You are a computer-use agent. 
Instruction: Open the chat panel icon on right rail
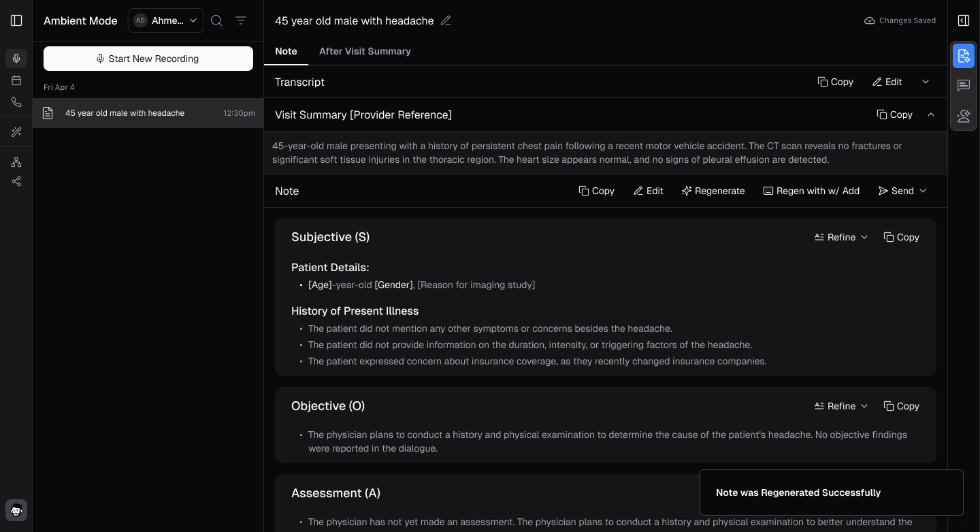tap(964, 86)
